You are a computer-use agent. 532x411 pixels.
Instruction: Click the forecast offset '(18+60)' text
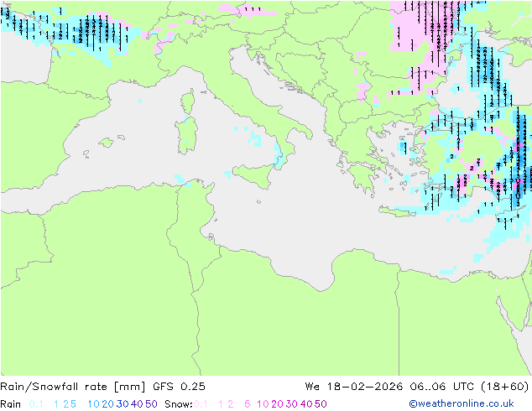(x=505, y=386)
